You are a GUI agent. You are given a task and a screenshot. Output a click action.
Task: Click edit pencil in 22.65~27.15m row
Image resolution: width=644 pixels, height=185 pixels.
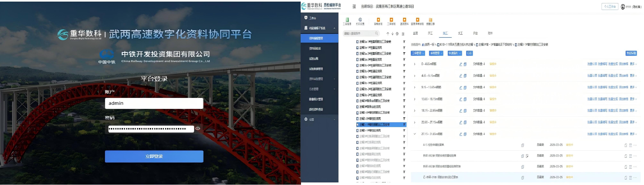[461, 122]
